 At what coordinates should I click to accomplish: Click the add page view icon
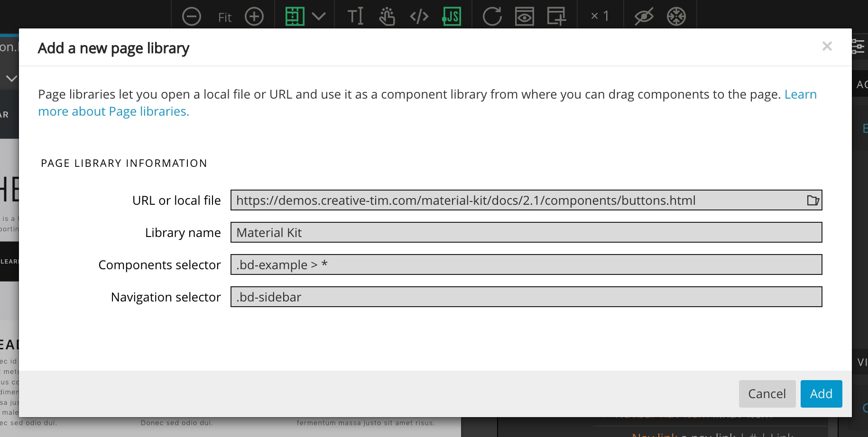[556, 17]
